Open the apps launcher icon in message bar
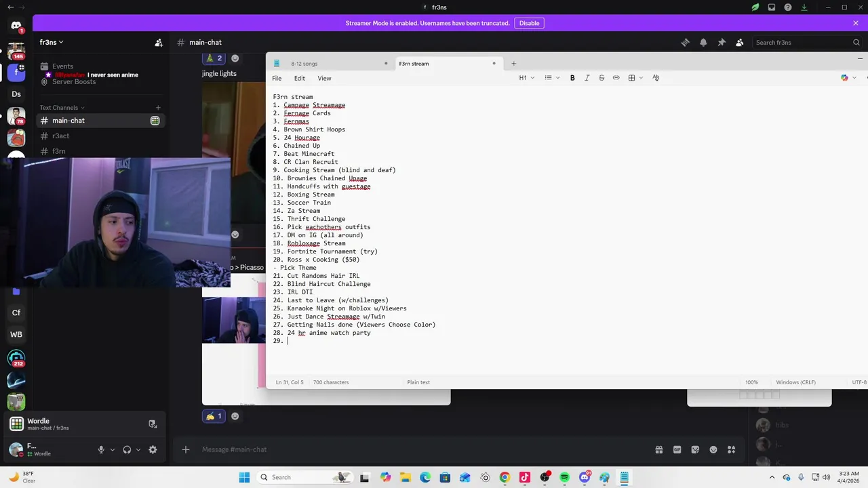 (732, 449)
